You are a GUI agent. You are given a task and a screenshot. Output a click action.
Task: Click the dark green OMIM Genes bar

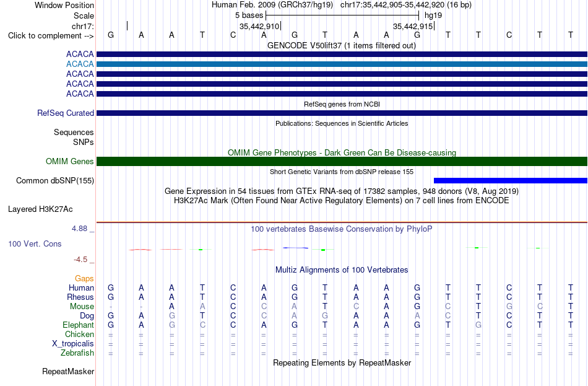point(342,162)
